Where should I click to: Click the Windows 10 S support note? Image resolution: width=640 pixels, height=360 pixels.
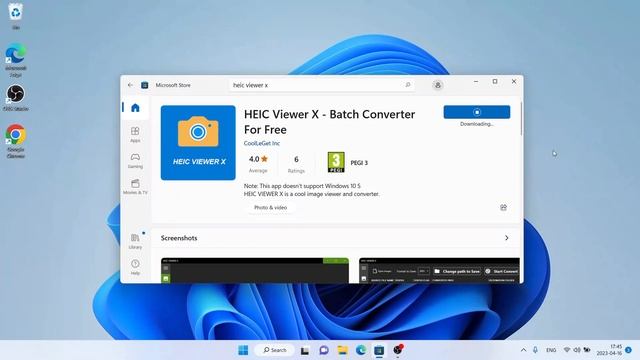pos(302,186)
